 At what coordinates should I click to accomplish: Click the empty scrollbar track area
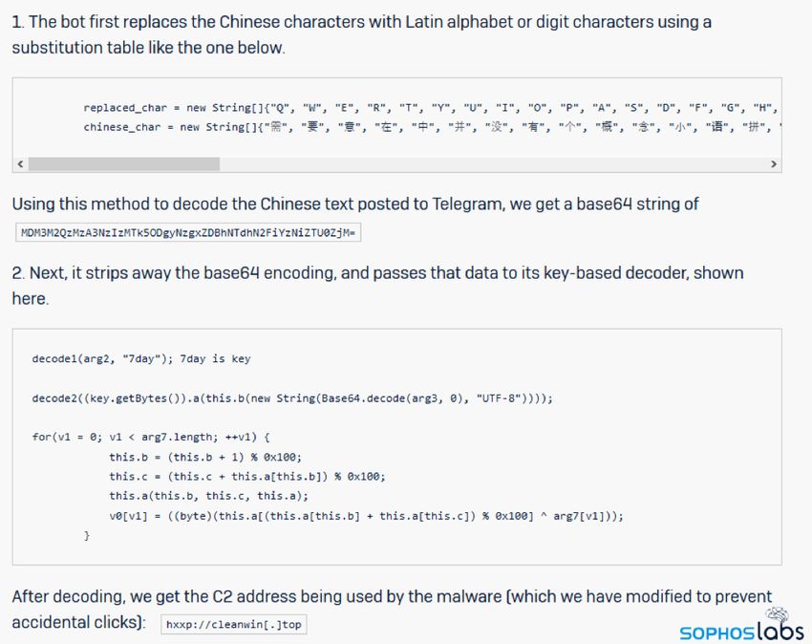coord(493,164)
